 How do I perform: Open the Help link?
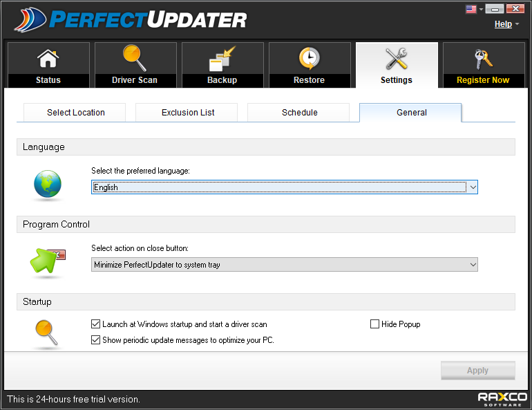click(x=503, y=24)
